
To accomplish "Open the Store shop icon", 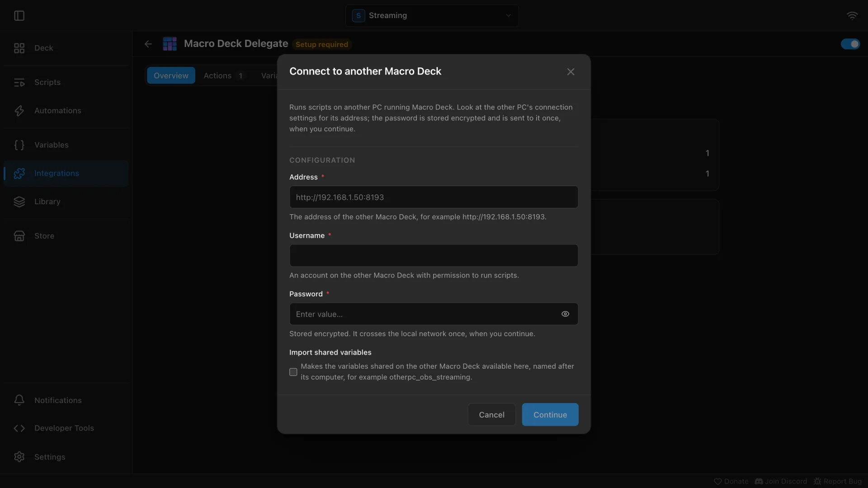I will click(19, 236).
